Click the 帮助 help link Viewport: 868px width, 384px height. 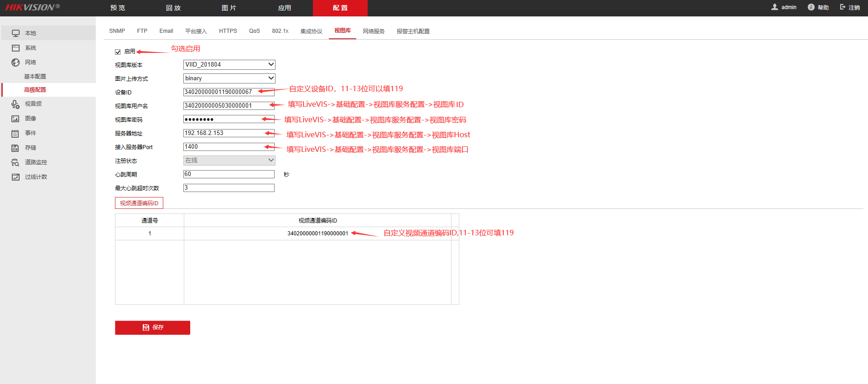pos(823,7)
